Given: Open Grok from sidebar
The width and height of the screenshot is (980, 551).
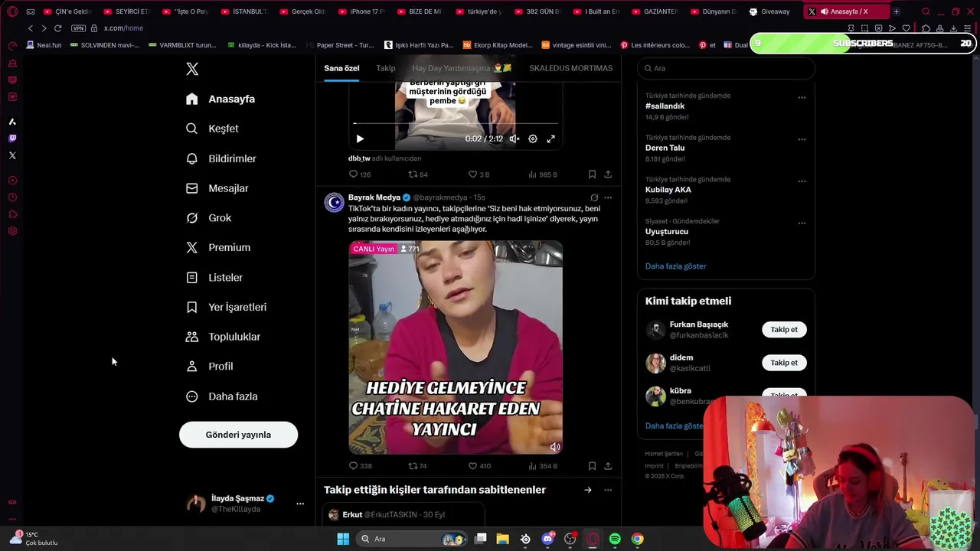Looking at the screenshot, I should tap(208, 218).
